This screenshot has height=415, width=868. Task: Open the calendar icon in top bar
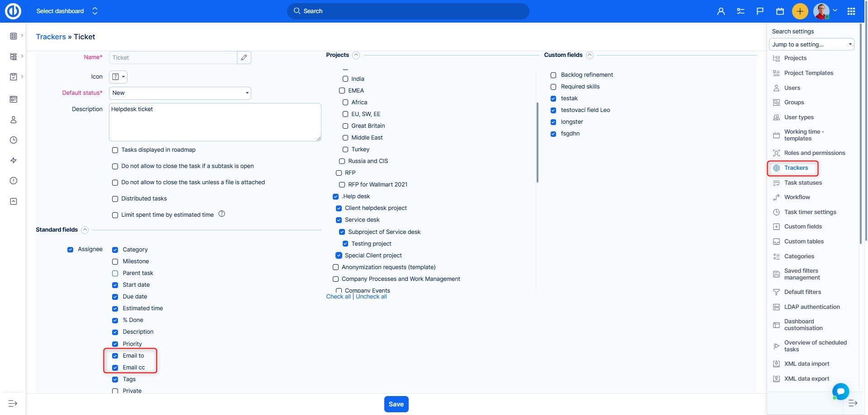(x=780, y=11)
